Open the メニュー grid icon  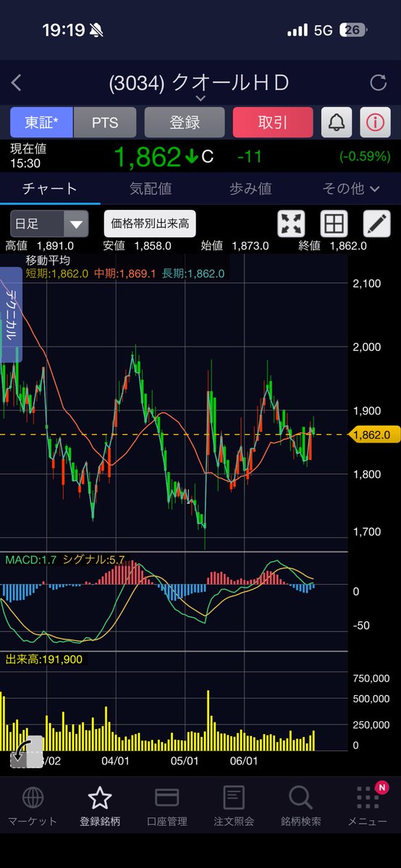coord(368,799)
